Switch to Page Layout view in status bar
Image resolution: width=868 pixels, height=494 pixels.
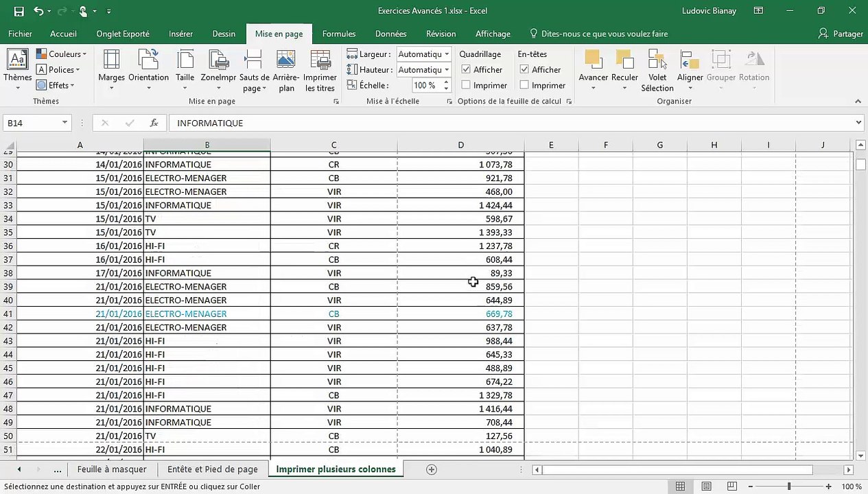click(x=705, y=486)
